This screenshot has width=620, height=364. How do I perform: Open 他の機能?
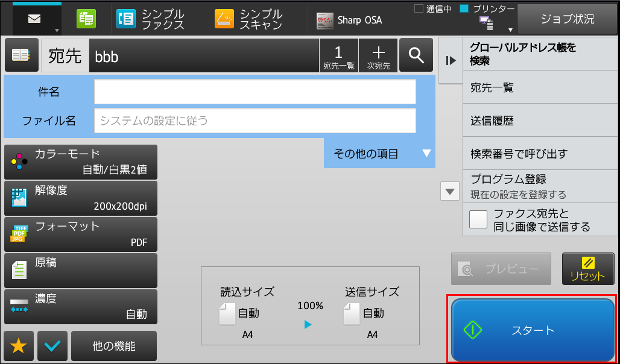(114, 346)
